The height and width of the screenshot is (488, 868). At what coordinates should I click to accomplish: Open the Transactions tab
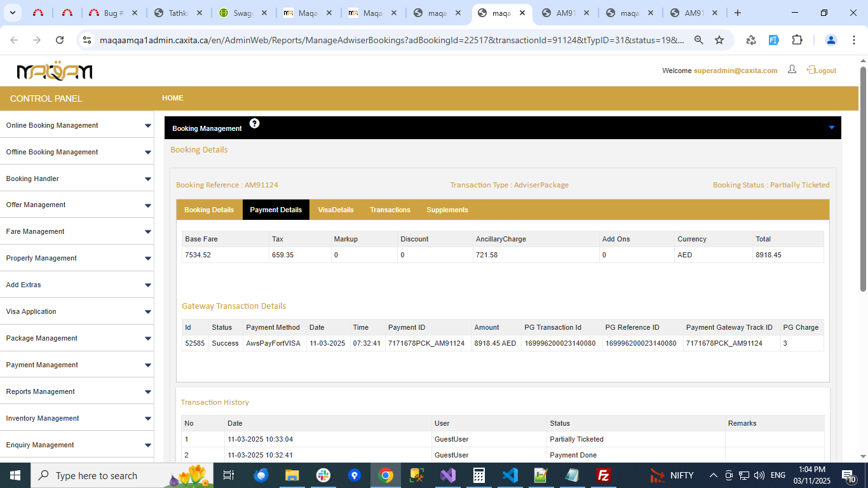tap(390, 210)
